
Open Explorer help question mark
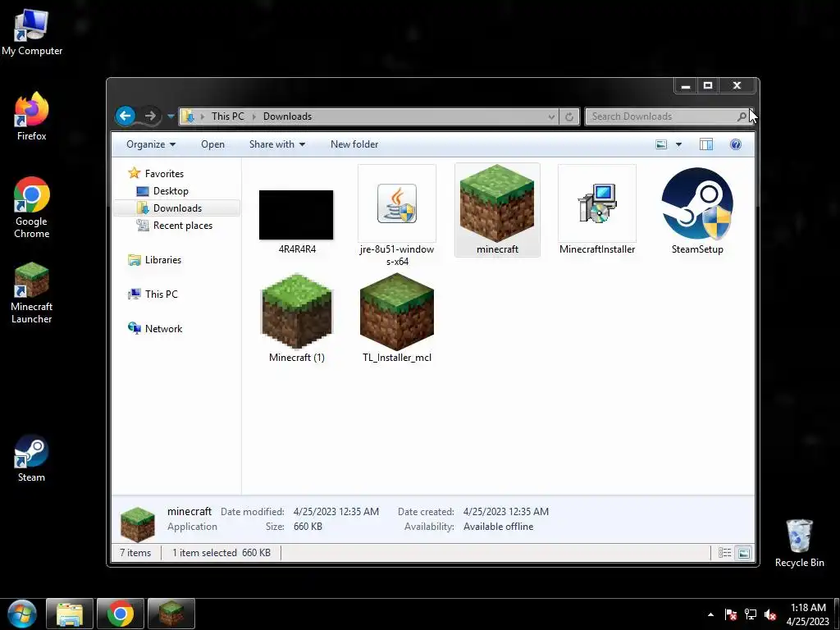click(x=736, y=144)
